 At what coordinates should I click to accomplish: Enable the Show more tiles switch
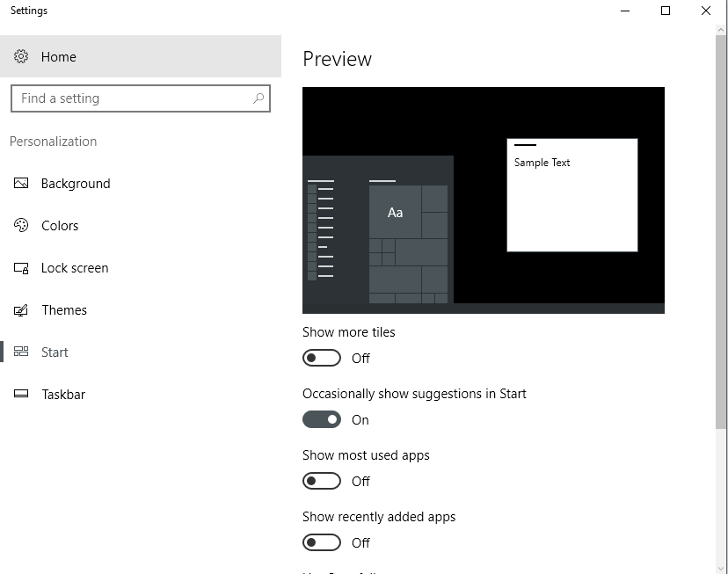[x=322, y=358]
